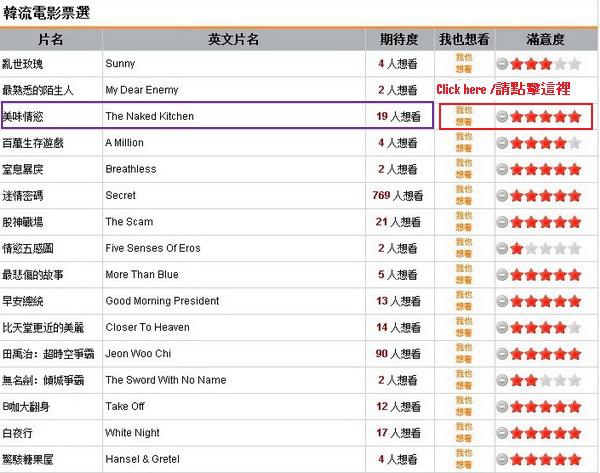Click 我也想看 link for Five Senses Of Eros
This screenshot has height=473, width=600.
[464, 248]
